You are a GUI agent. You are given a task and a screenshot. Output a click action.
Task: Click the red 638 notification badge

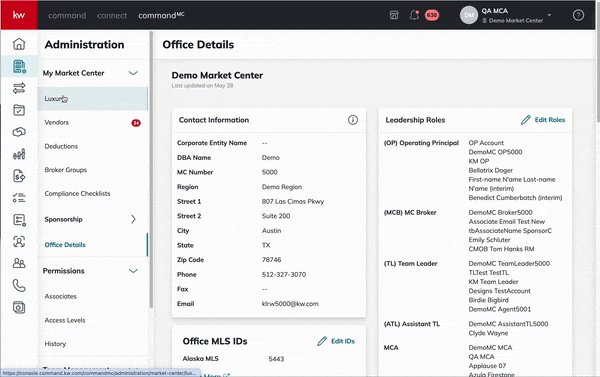pos(432,15)
